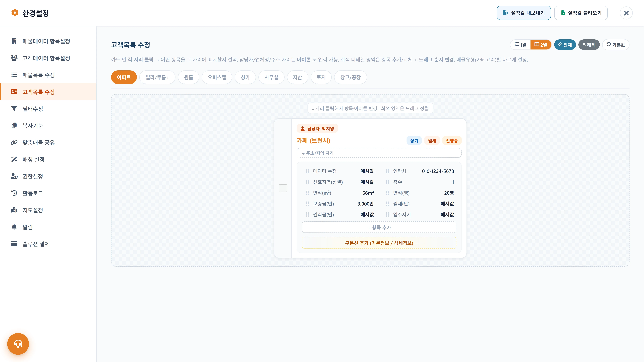
Task: Click the bell icon for 알림
Action: point(14,227)
